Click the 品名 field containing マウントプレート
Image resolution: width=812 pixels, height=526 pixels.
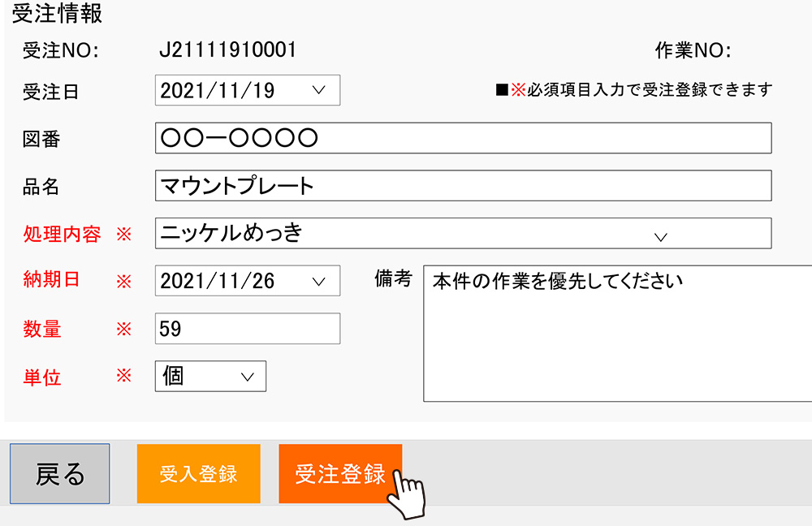click(x=463, y=185)
